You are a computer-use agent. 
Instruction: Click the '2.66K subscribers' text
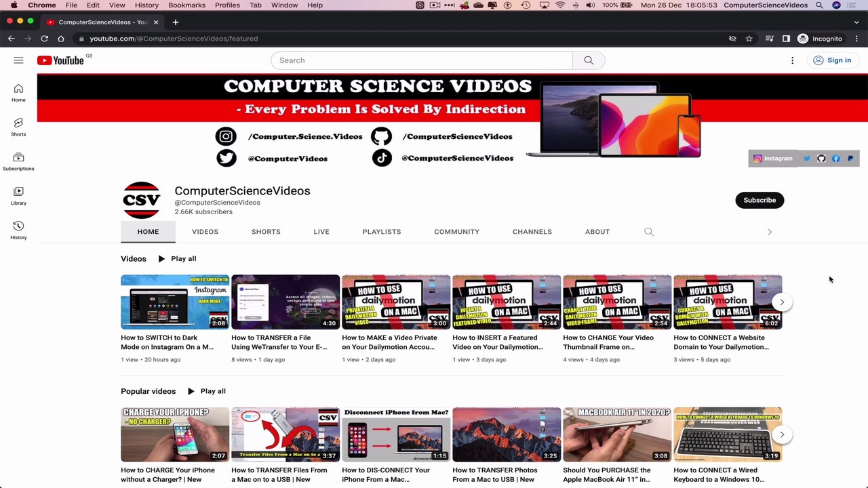[203, 211]
